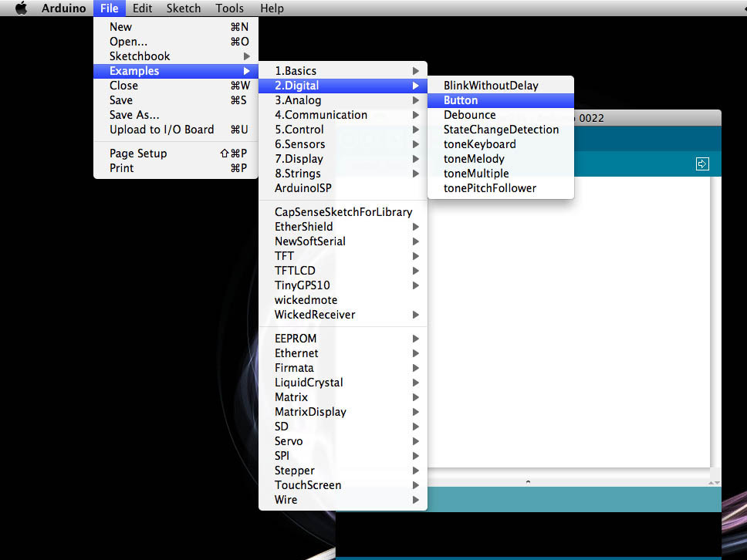
Task: Expand the TFTLCD library examples
Action: pos(343,271)
